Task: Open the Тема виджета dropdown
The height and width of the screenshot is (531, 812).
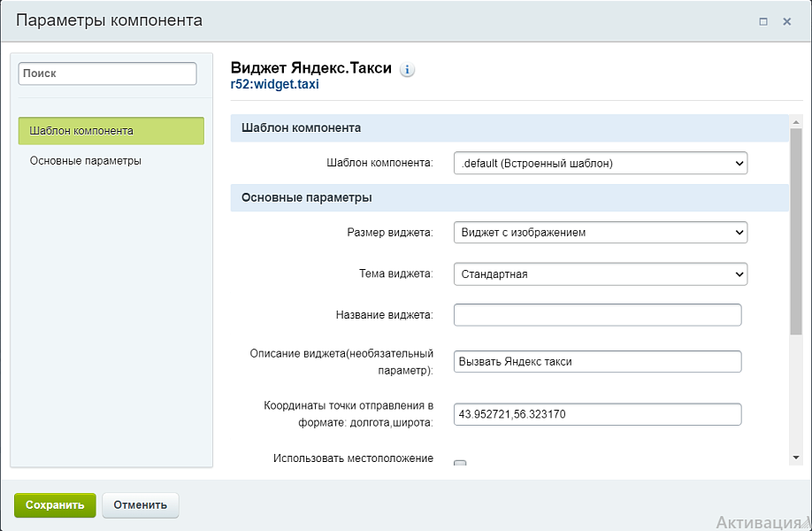Action: click(600, 274)
